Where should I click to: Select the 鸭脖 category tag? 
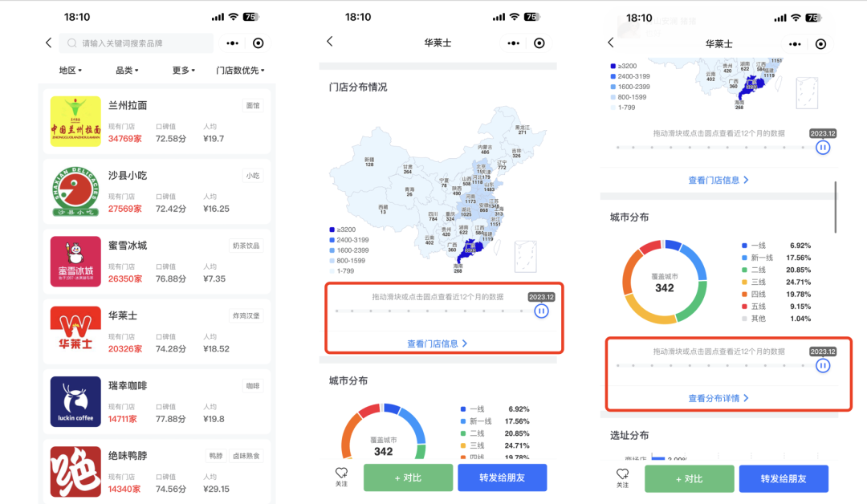coord(216,456)
